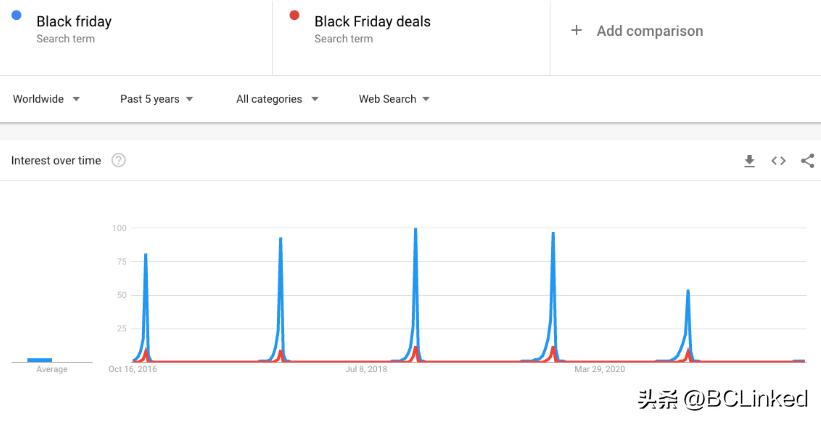Open help for Interest over time
This screenshot has width=821, height=423.
pyautogui.click(x=119, y=160)
